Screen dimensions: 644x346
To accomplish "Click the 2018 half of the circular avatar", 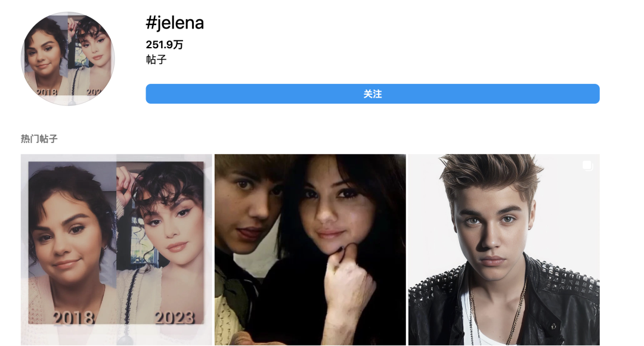I will [x=45, y=57].
